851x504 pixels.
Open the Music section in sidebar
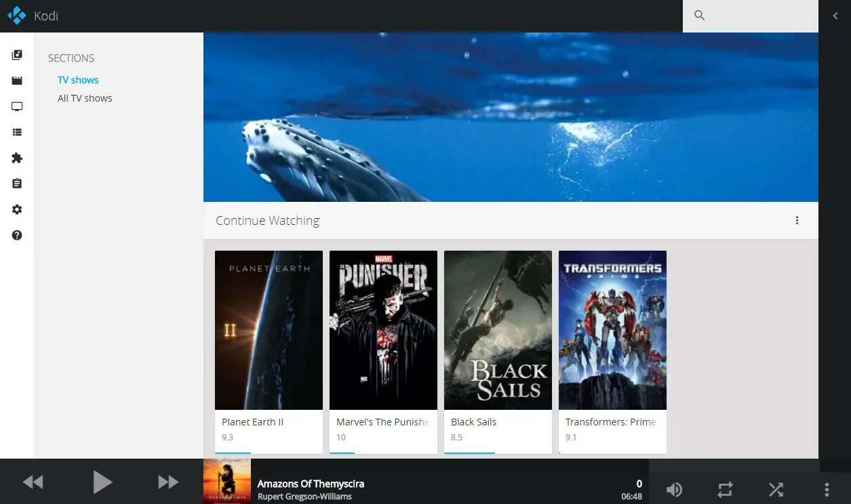17,55
